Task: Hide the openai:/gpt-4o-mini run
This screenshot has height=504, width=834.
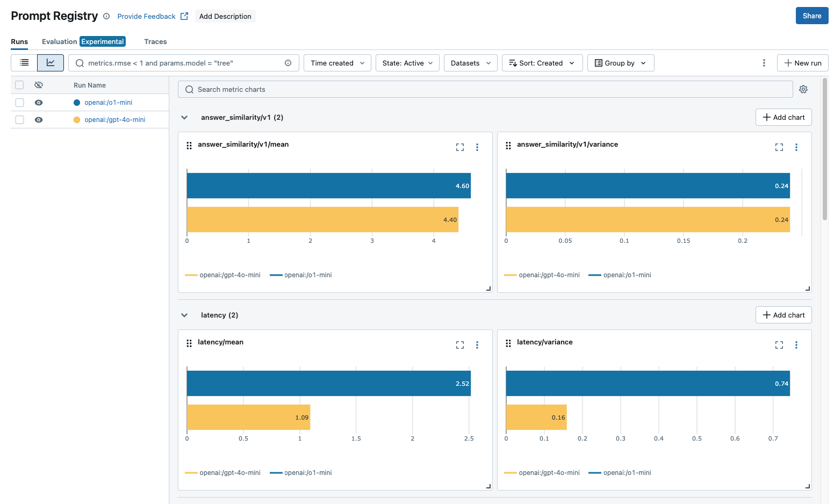Action: point(39,120)
